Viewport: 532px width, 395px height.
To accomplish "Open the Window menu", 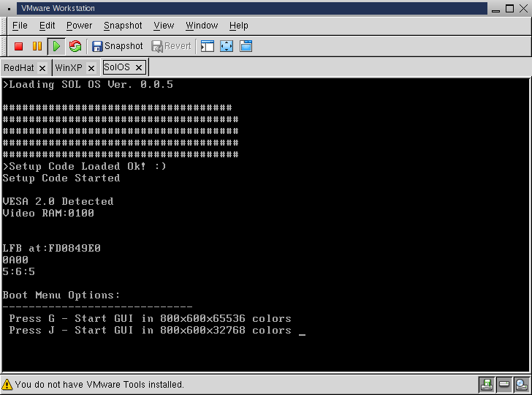I will pyautogui.click(x=202, y=26).
